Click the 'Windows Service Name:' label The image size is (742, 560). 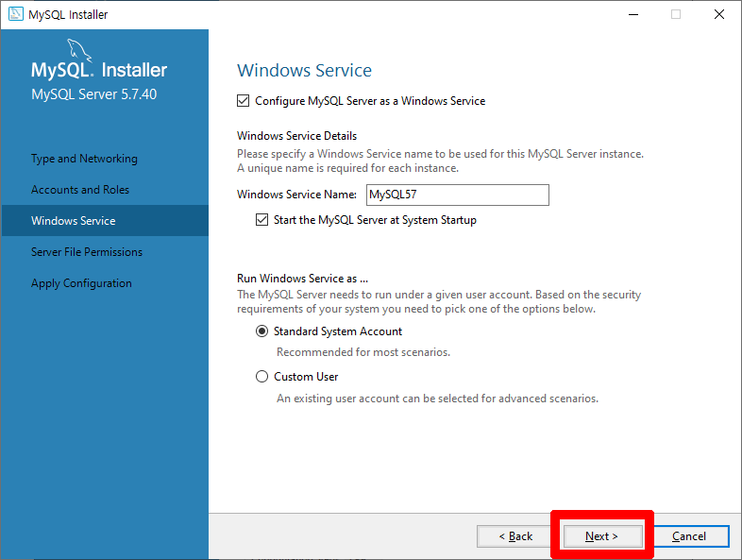click(296, 195)
